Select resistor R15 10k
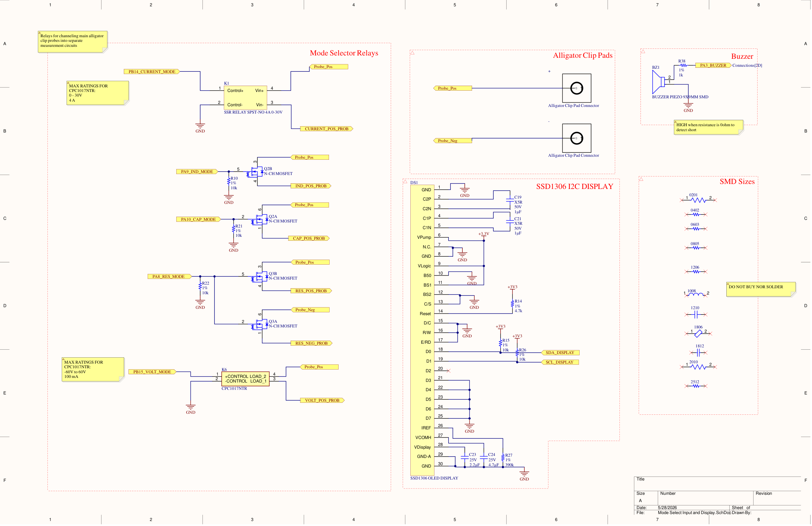The image size is (812, 526). pos(500,343)
